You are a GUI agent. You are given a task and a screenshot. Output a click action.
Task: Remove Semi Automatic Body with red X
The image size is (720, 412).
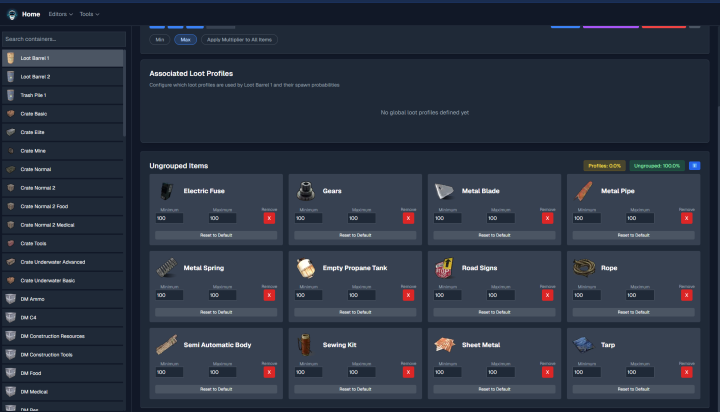click(x=269, y=372)
